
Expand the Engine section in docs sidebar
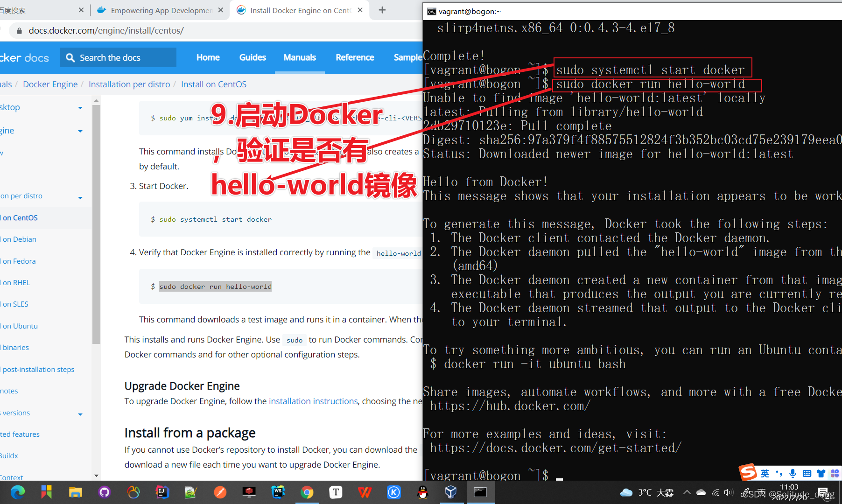coord(80,131)
